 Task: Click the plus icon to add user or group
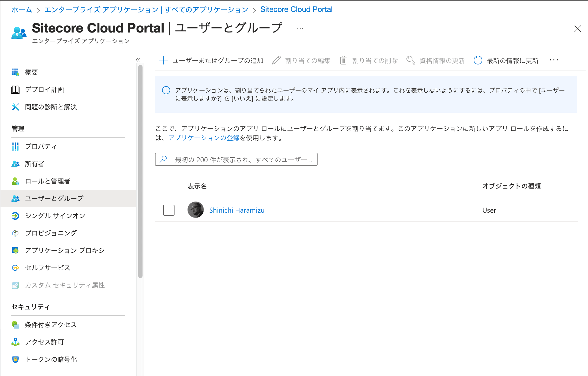point(164,60)
